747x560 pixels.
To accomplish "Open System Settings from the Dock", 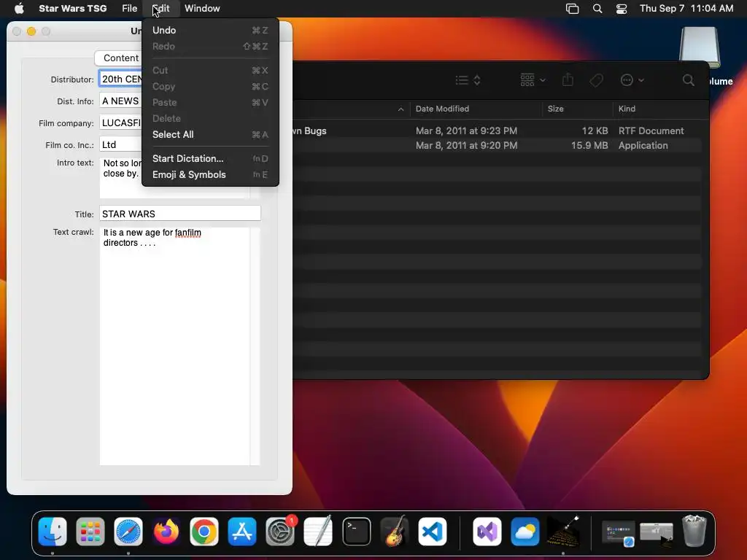I will click(280, 532).
